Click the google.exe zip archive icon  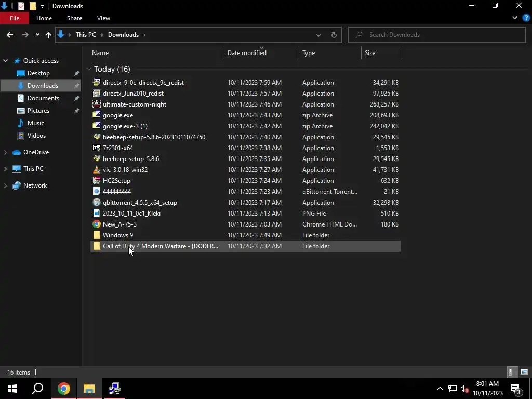[97, 115]
